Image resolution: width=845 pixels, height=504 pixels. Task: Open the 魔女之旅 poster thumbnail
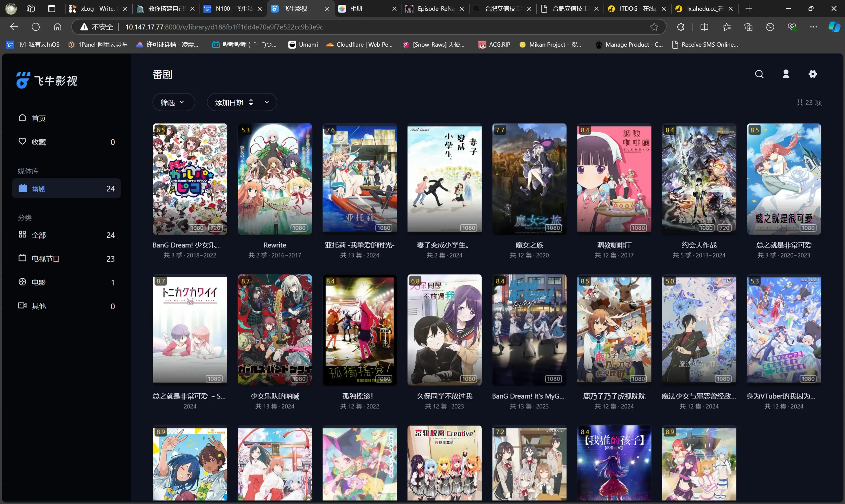click(x=529, y=179)
